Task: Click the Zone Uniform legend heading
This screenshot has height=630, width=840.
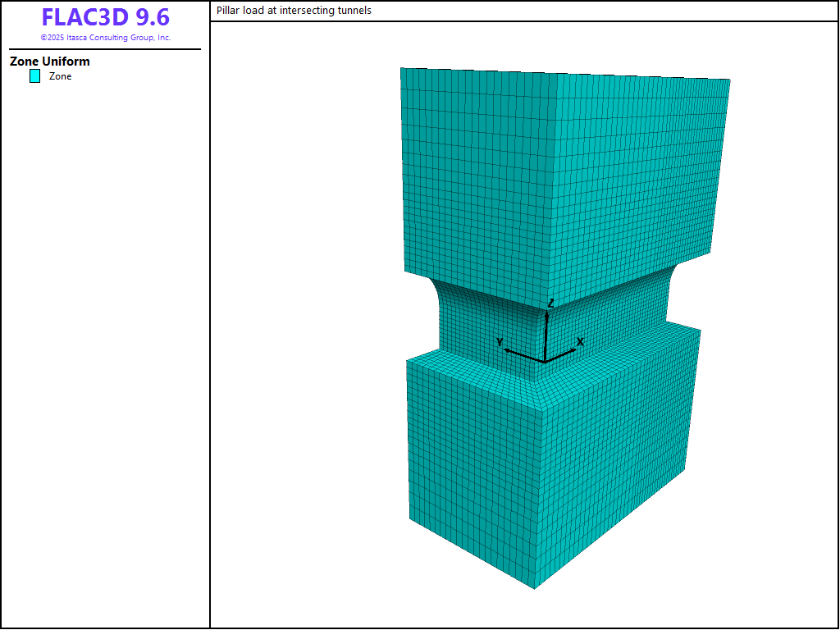Action: (50, 62)
